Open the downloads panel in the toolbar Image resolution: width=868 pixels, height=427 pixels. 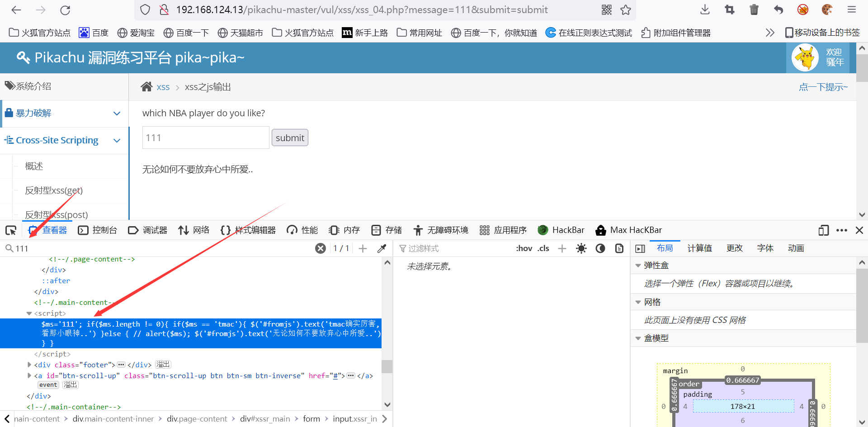(704, 9)
